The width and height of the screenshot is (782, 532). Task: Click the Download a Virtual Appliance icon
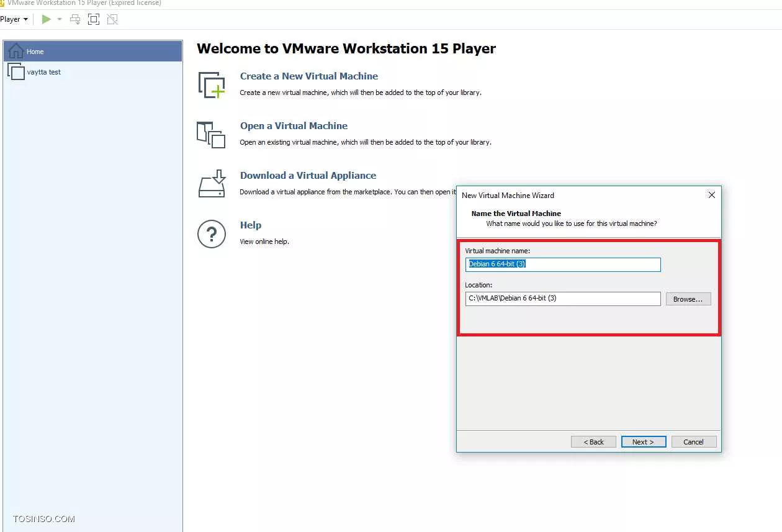[211, 184]
